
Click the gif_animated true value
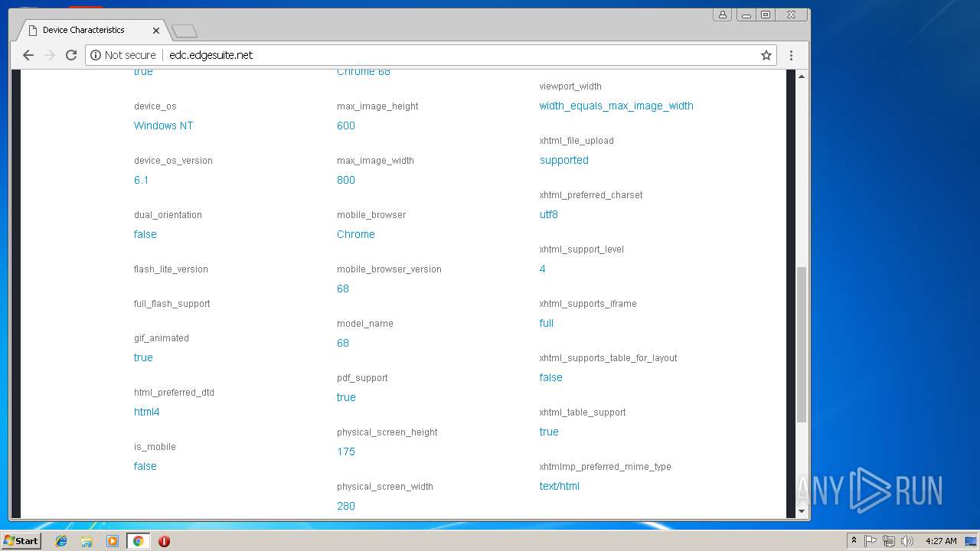point(143,357)
